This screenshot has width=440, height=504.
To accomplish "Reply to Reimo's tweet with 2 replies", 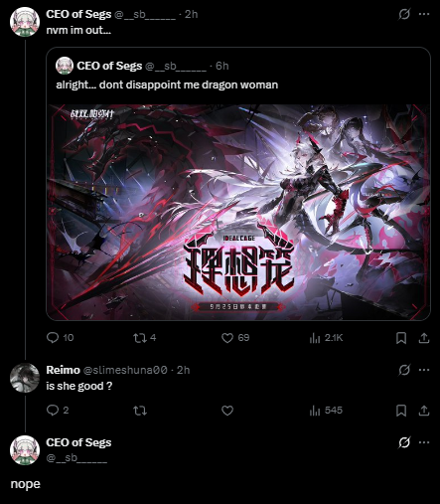I will coord(58,411).
